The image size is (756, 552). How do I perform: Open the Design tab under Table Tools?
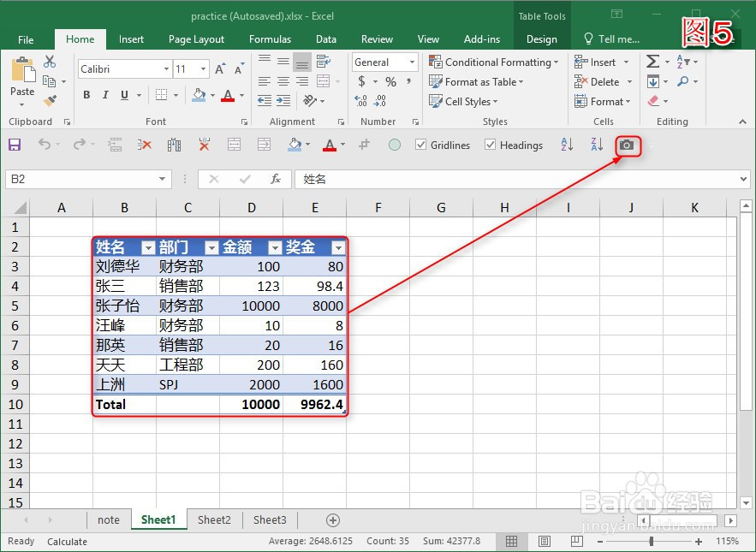(541, 39)
